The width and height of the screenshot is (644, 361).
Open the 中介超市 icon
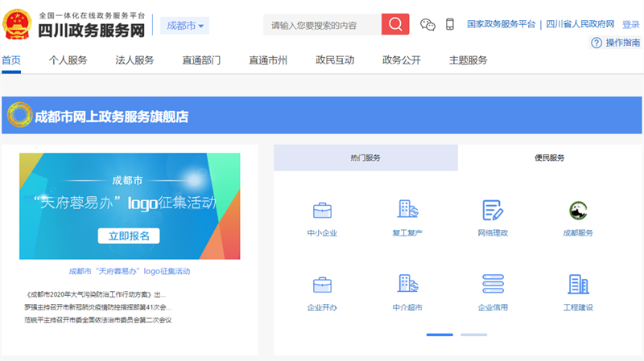point(407,285)
